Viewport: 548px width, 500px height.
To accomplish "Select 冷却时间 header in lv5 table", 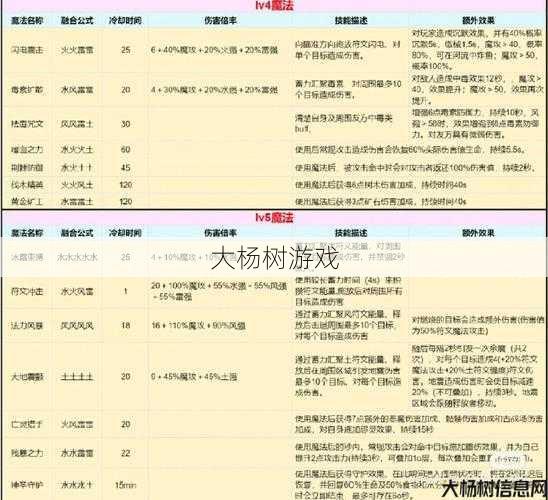I will pos(125,233).
